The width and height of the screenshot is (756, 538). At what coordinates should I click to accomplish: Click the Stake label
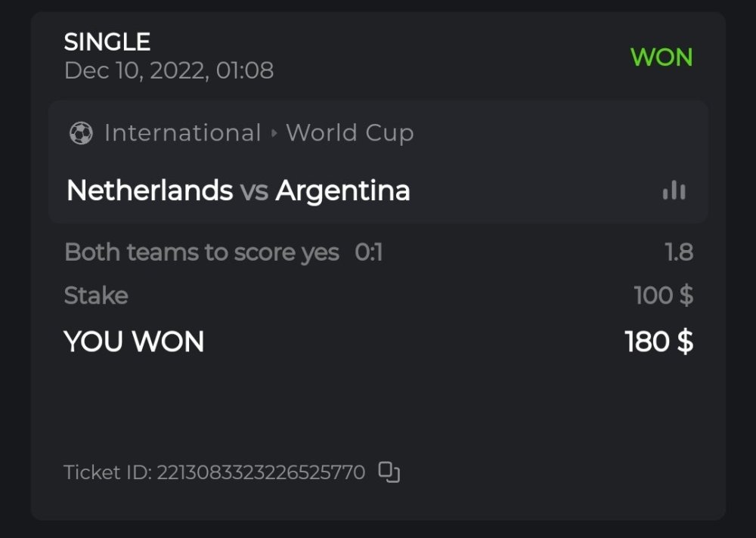[96, 295]
